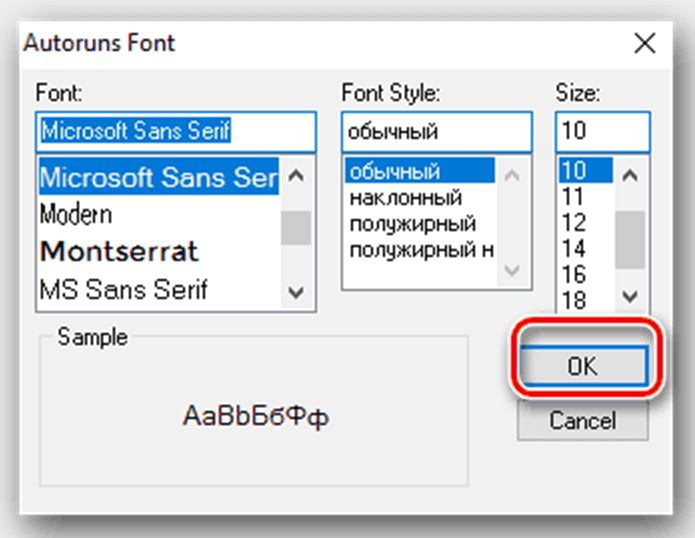Choose the Montserrat font
This screenshot has width=695, height=538.
pos(118,251)
